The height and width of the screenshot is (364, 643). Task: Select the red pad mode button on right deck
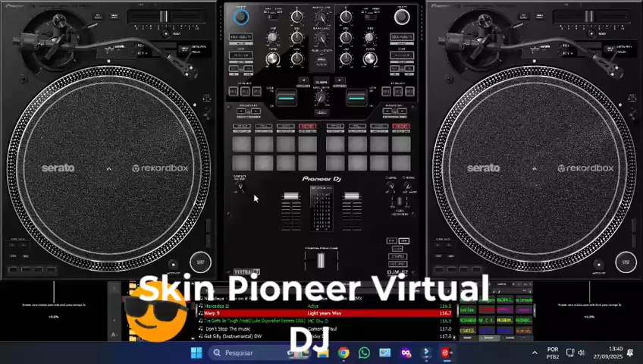(401, 126)
